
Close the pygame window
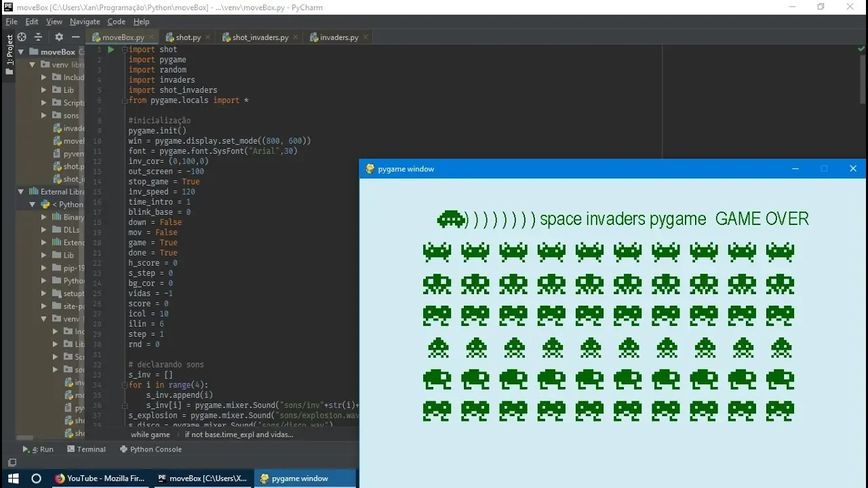(853, 169)
